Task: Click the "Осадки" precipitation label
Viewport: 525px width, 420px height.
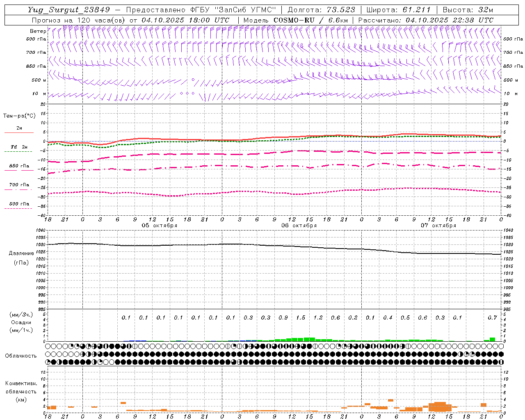Action: click(21, 322)
